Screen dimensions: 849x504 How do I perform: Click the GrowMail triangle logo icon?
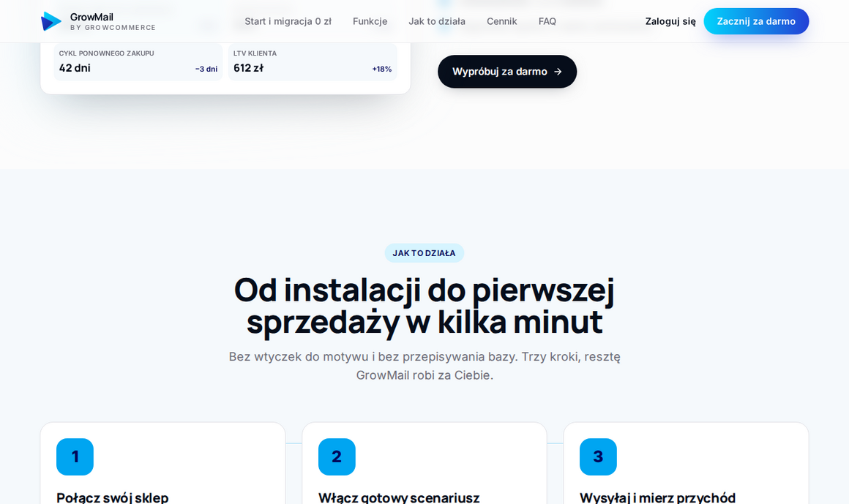pyautogui.click(x=51, y=21)
